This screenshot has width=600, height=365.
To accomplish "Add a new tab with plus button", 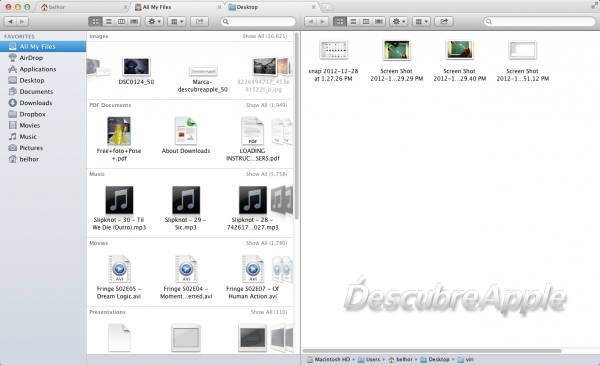I will click(327, 7).
